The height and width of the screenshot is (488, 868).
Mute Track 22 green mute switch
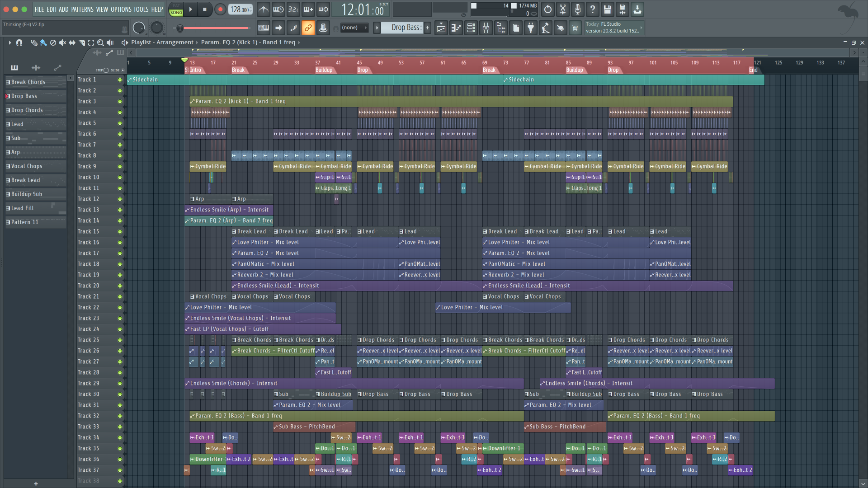[x=120, y=307]
